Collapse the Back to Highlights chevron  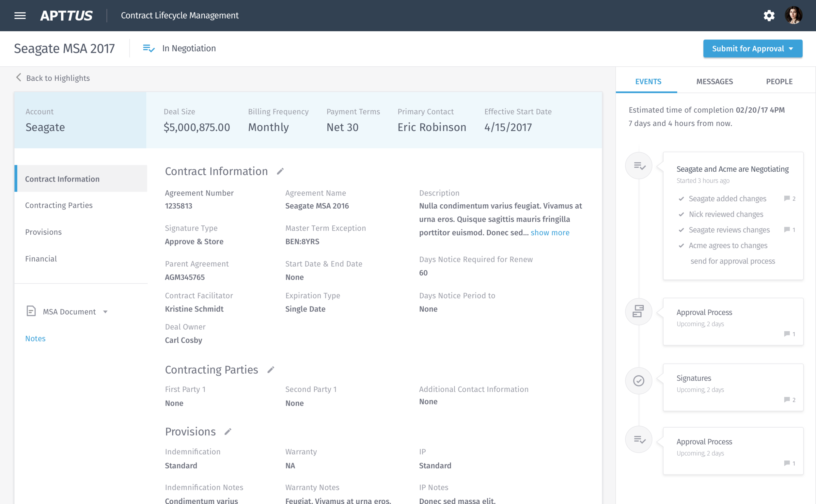coord(18,78)
